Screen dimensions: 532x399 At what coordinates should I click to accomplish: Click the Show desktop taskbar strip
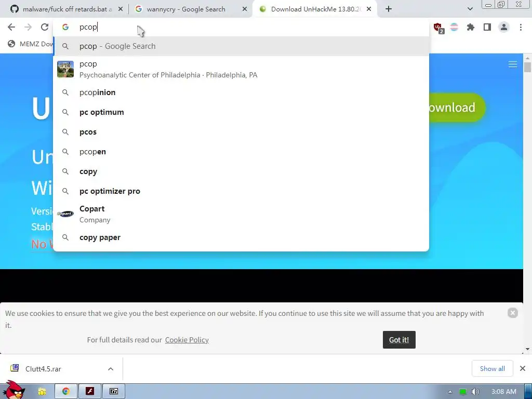pos(528,392)
